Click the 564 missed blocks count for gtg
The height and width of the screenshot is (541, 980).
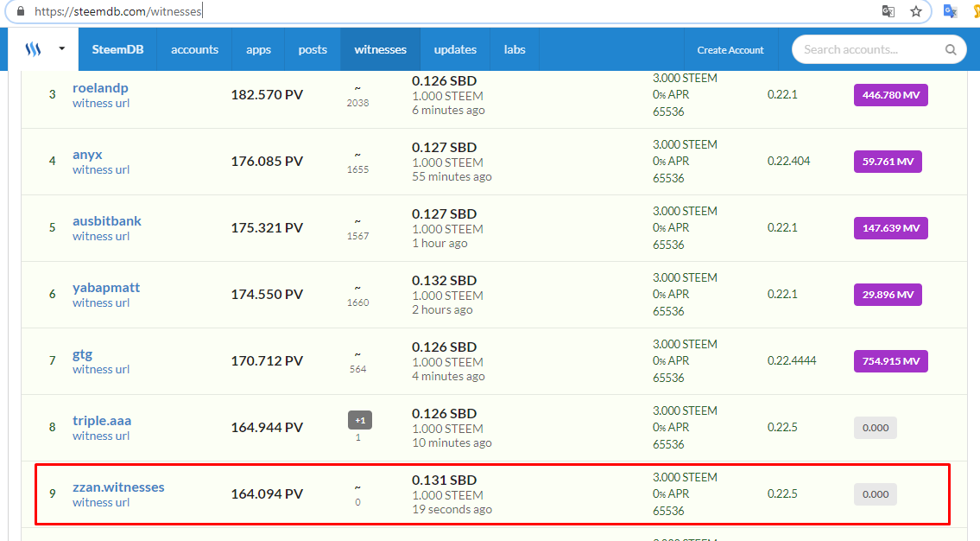(x=357, y=370)
